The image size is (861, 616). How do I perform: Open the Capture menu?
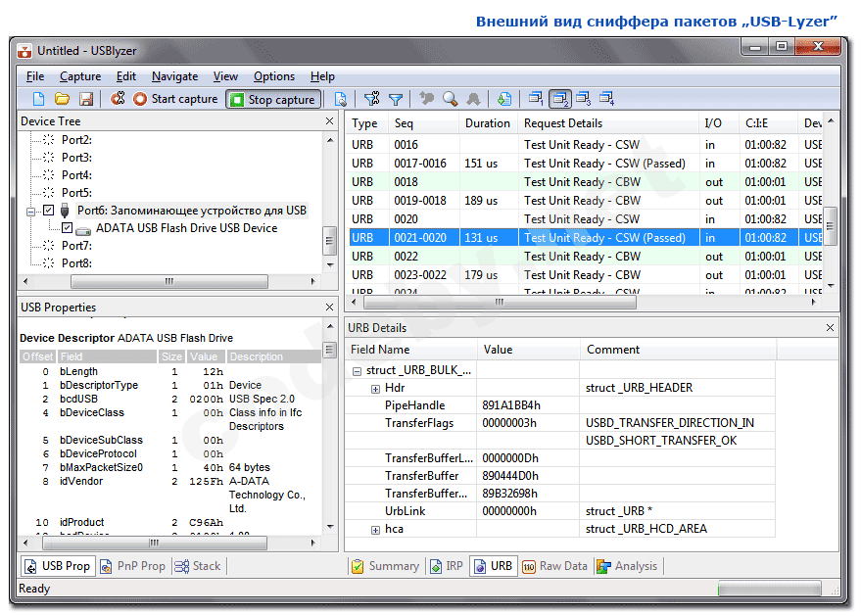79,76
